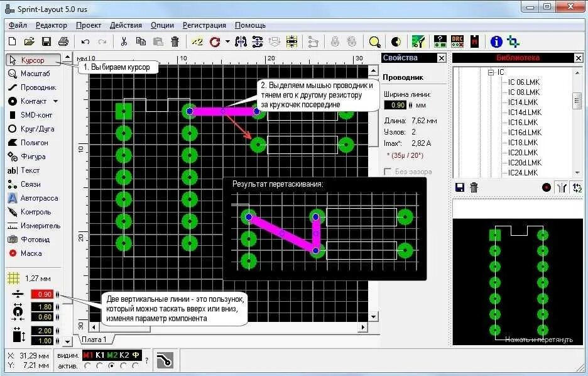
Task: Click the slider next to pad diameter 1.80
Action: (x=57, y=307)
